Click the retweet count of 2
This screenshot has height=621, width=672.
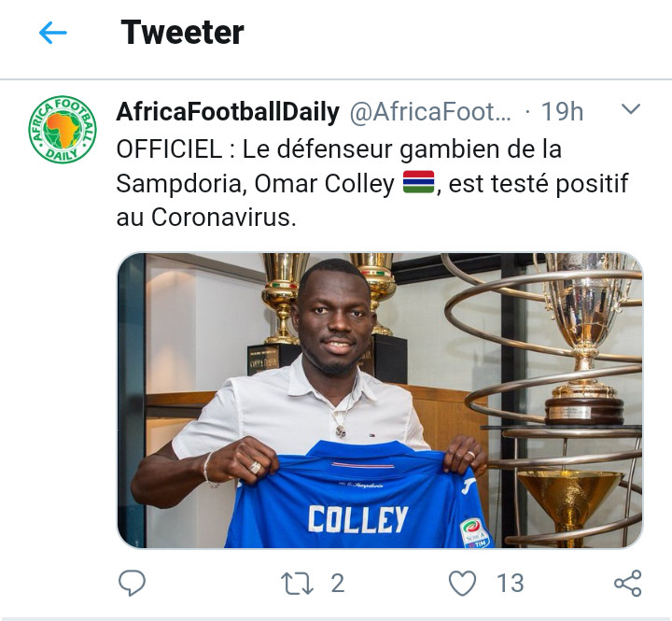337,583
